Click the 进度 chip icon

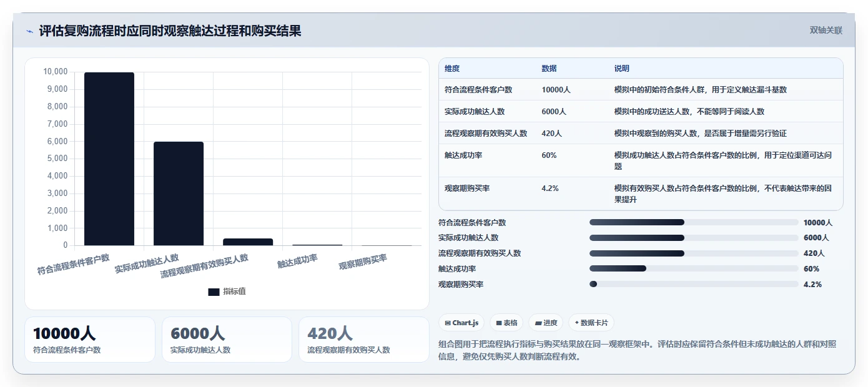click(538, 323)
